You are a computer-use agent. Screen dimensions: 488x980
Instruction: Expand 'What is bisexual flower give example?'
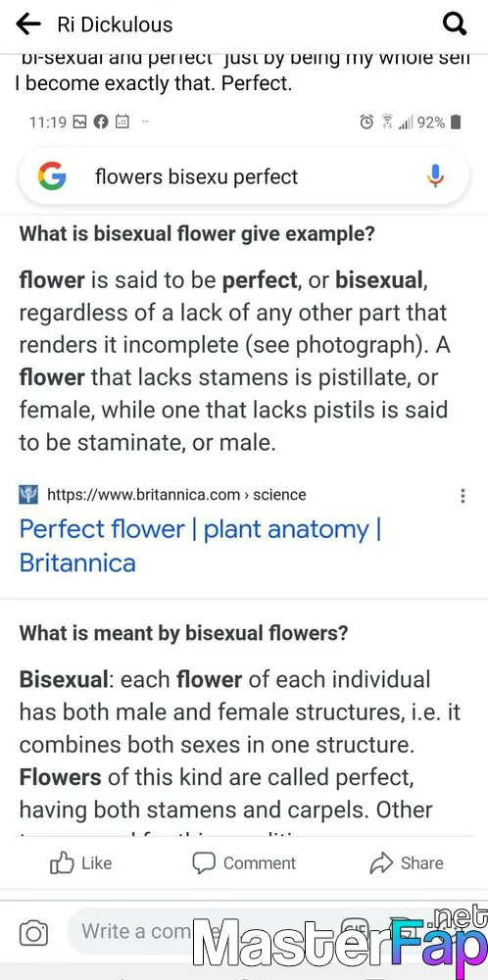(x=197, y=234)
